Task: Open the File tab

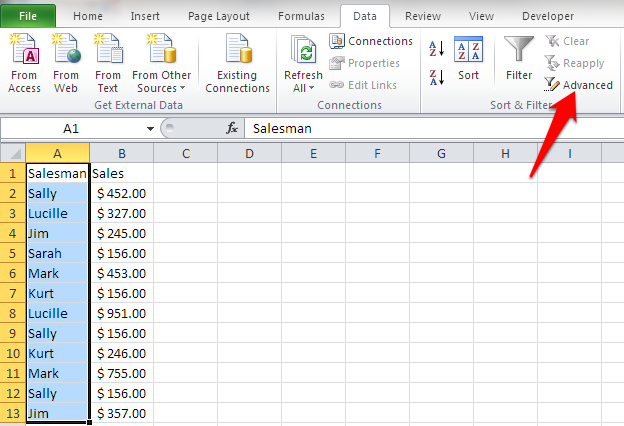Action: [28, 16]
